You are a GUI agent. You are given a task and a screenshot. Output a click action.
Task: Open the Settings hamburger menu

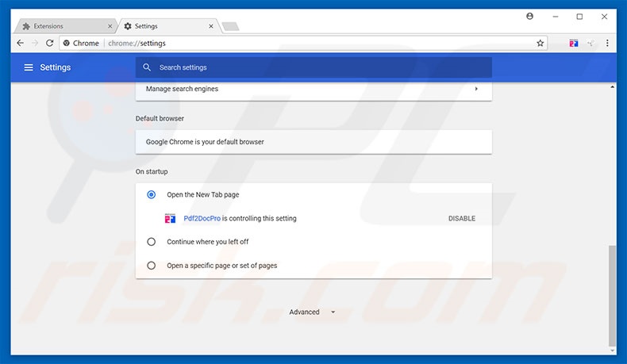(x=29, y=67)
